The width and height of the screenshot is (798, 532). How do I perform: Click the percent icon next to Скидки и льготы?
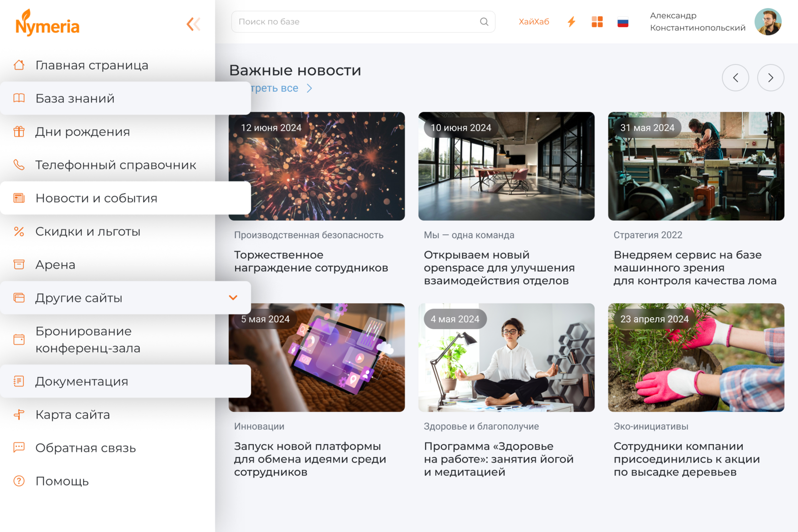point(19,231)
